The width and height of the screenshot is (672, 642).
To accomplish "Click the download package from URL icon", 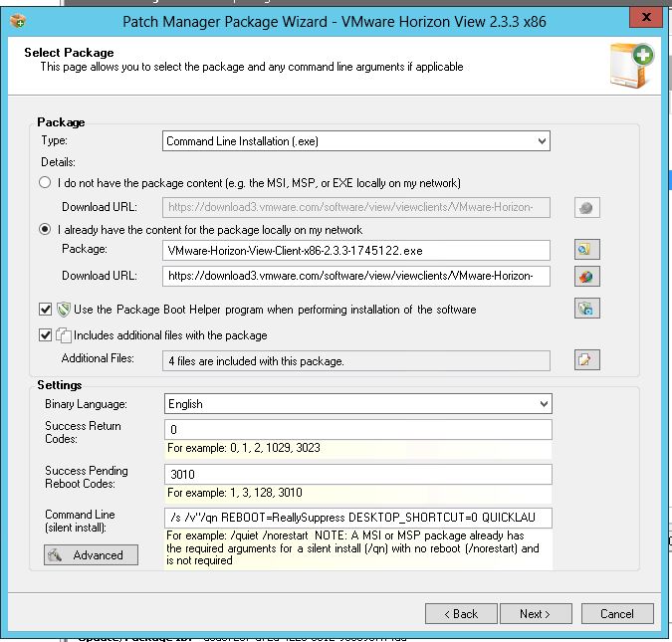I will point(586,276).
